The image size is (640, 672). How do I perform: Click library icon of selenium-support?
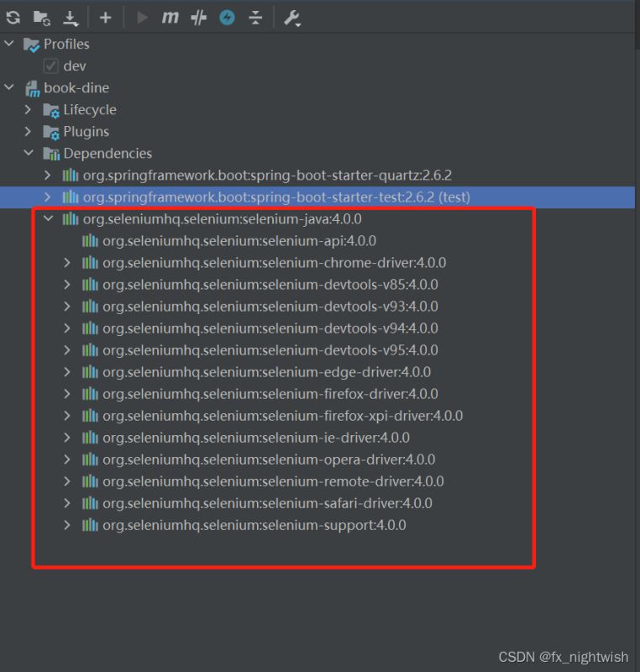point(90,525)
